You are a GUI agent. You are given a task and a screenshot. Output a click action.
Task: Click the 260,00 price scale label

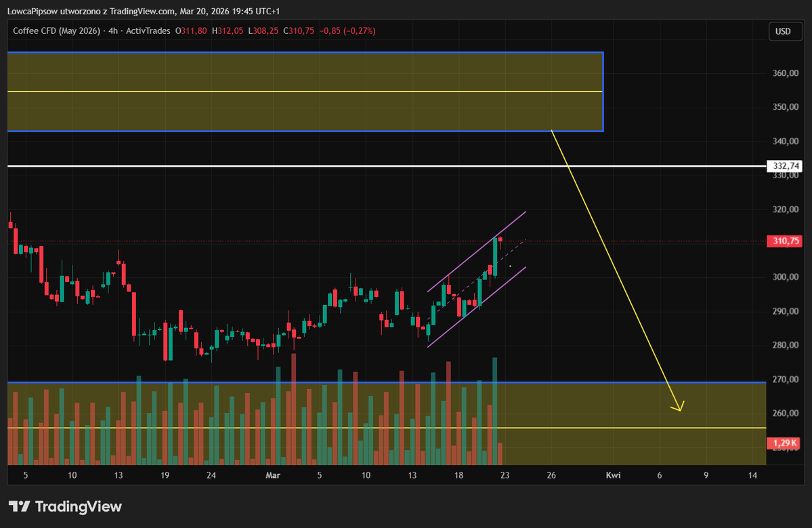pos(786,413)
